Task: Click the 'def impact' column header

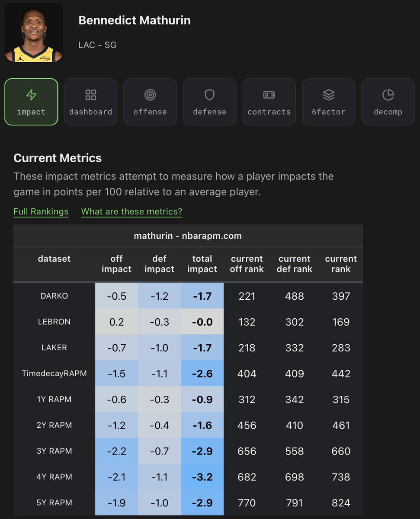Action: [x=159, y=264]
